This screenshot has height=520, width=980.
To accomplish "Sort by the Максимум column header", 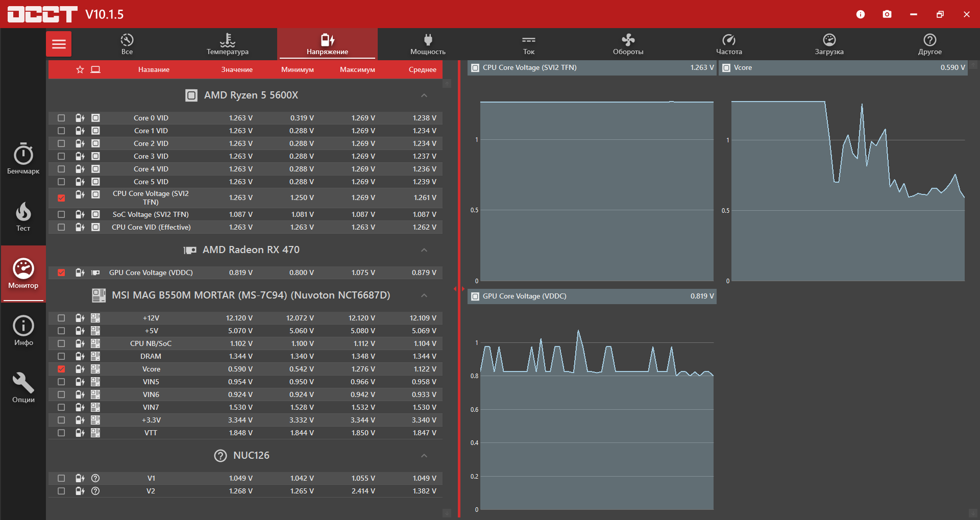I will 357,69.
